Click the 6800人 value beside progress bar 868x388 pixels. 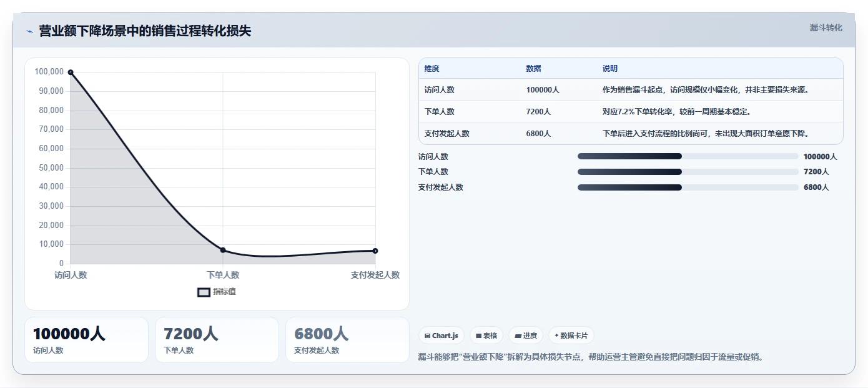coord(816,187)
